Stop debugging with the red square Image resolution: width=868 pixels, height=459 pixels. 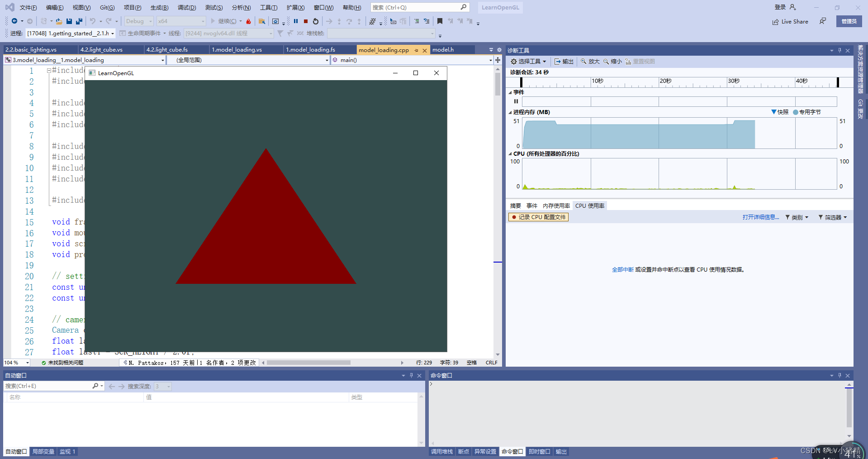306,21
